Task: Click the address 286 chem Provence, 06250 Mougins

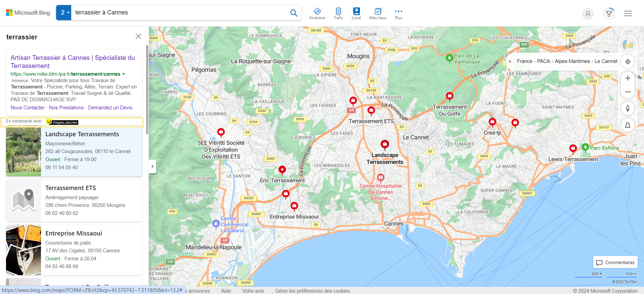Action: point(85,205)
